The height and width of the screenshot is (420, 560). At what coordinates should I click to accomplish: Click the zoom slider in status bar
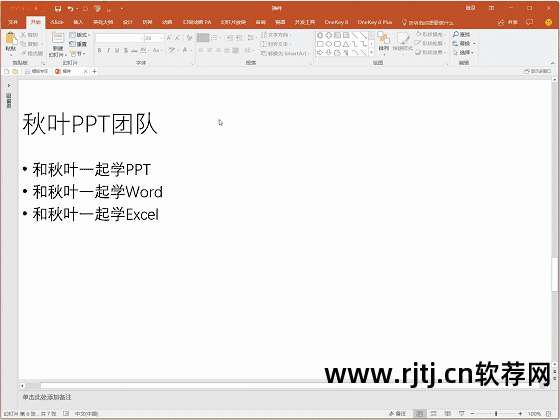(x=496, y=414)
